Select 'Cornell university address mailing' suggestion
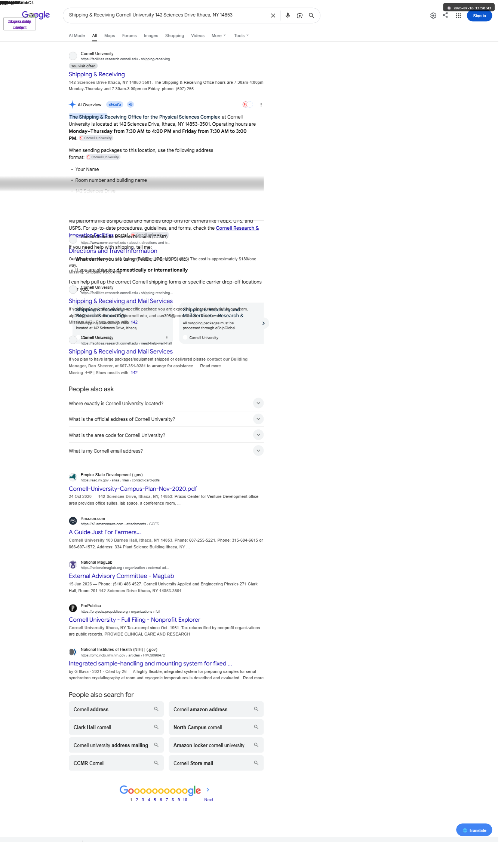504x842 pixels. pos(116,745)
